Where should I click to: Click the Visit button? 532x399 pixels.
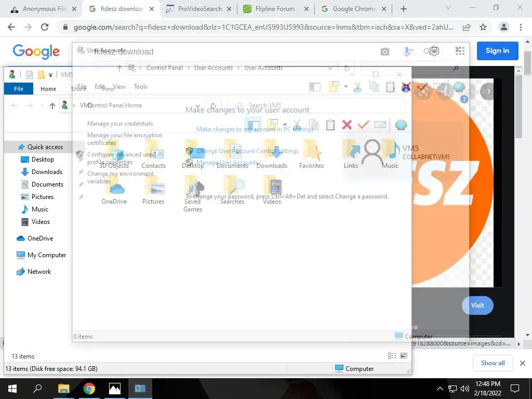pyautogui.click(x=477, y=305)
